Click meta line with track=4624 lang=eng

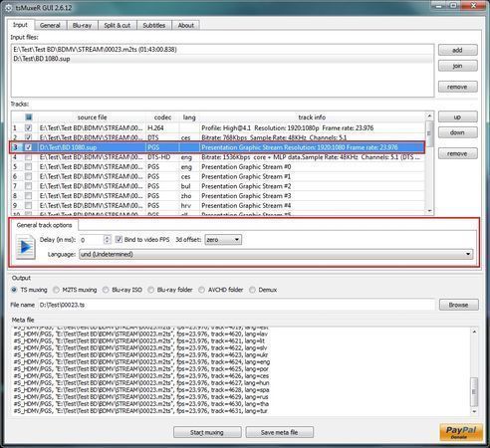[141, 362]
